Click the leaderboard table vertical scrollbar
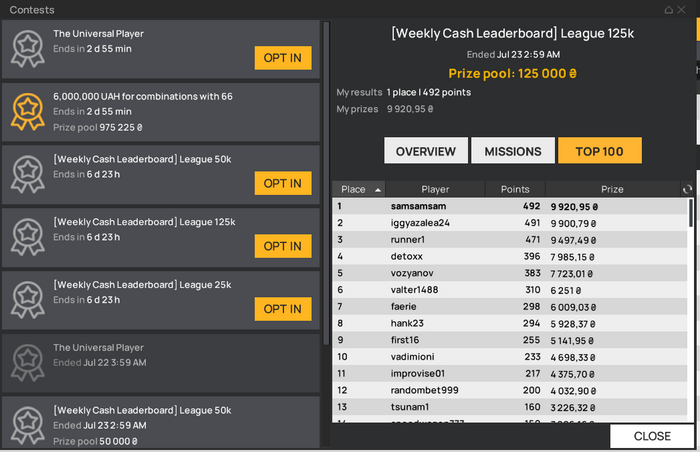Image resolution: width=700 pixels, height=452 pixels. point(691,213)
